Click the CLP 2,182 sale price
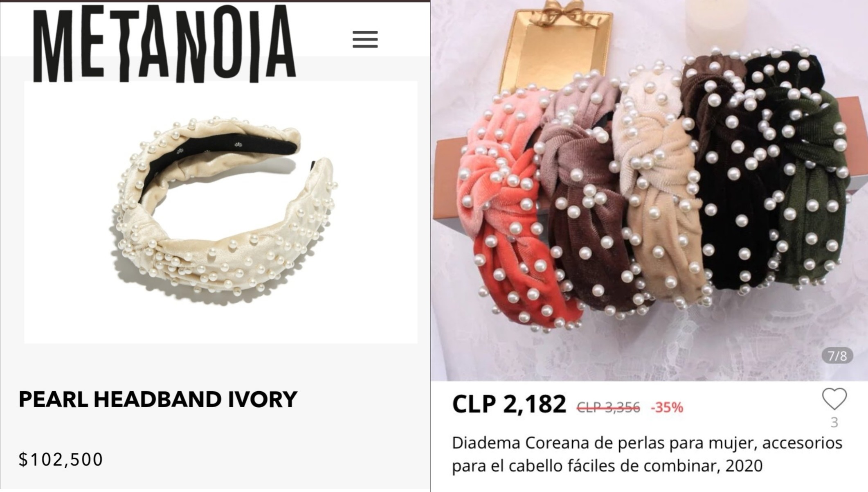This screenshot has height=492, width=868. (x=509, y=404)
